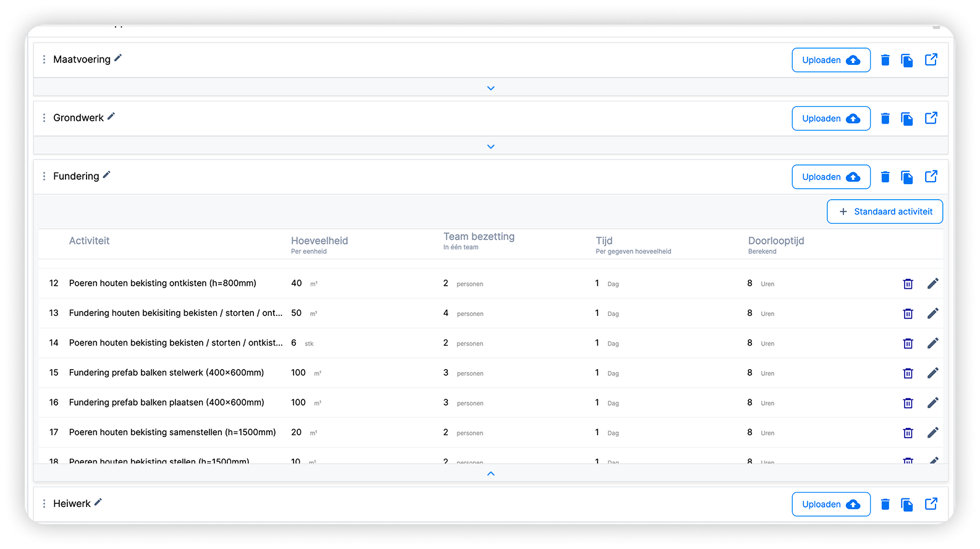Image resolution: width=980 pixels, height=549 pixels.
Task: Click quantity 20 in activity 17
Action: click(x=297, y=432)
